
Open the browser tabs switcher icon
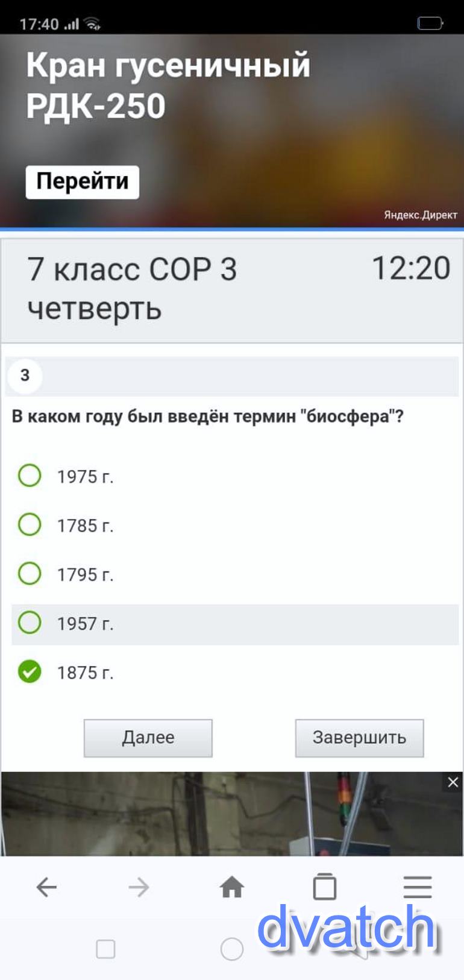324,887
